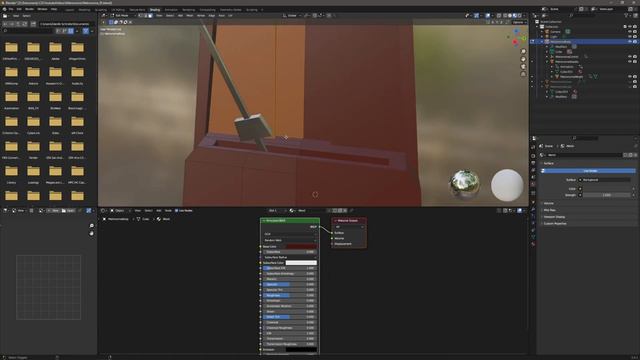Toggle Use Nodes checkbox in node editor header
The image size is (640, 360).
tap(176, 211)
